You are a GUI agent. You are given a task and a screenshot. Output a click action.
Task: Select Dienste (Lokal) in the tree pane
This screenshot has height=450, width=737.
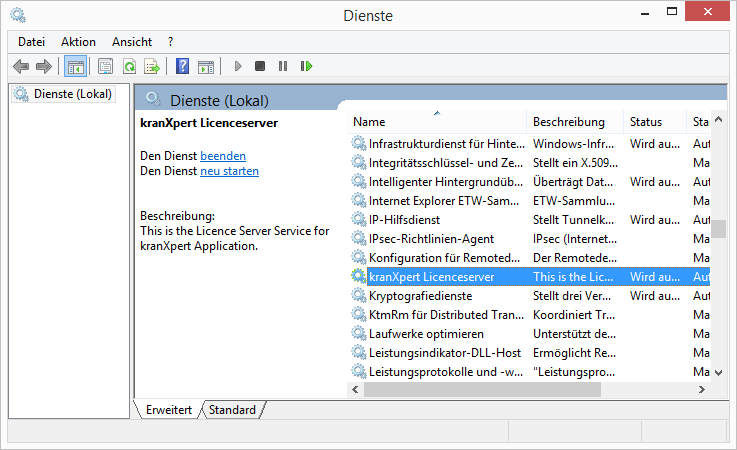(x=72, y=94)
